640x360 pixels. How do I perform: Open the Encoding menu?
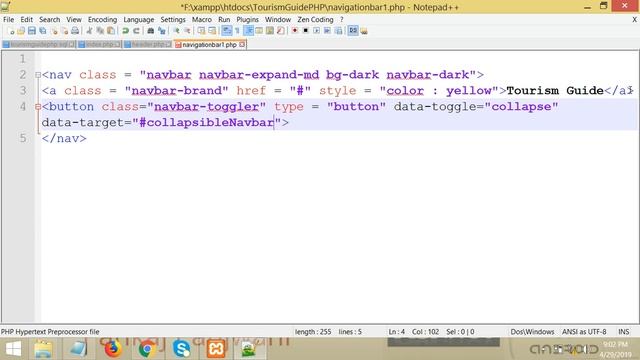point(102,20)
